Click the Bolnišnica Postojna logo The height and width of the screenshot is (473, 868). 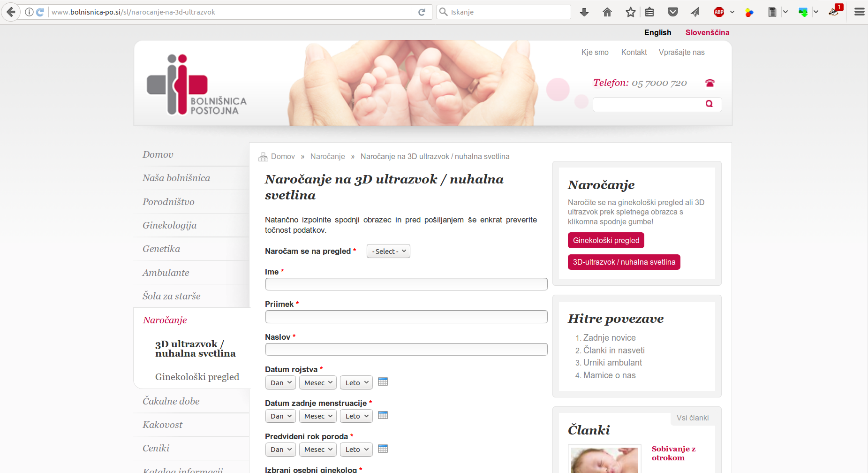196,84
